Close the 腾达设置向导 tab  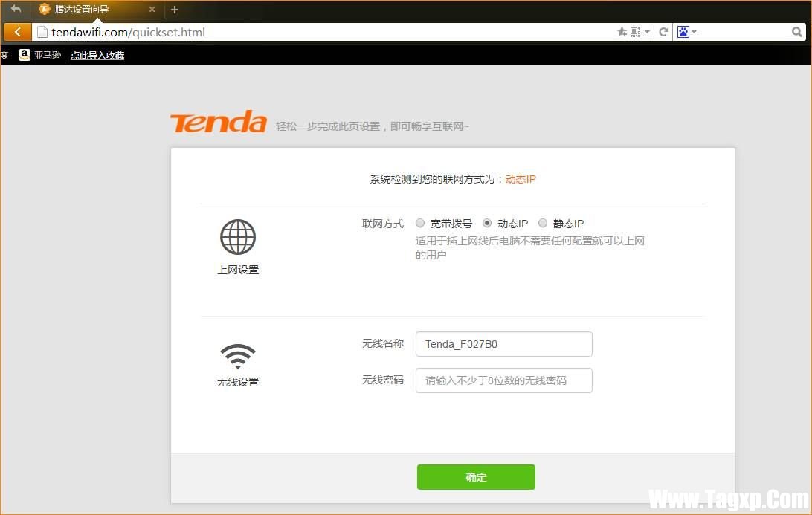(152, 10)
